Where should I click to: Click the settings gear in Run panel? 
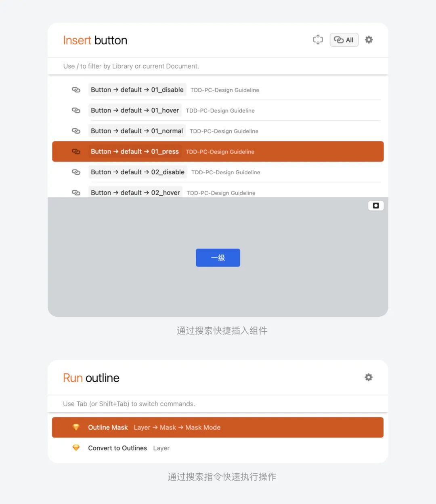pyautogui.click(x=369, y=377)
